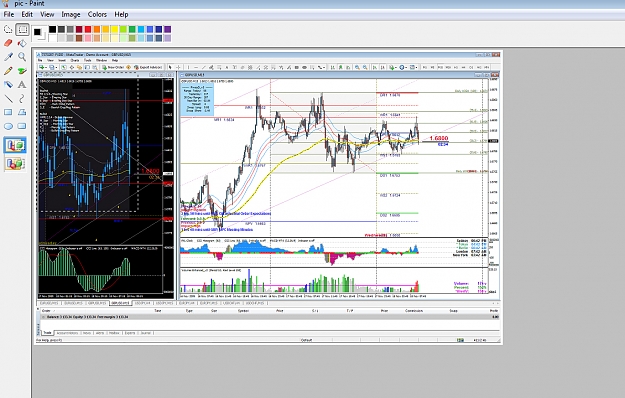Select the bright red swatch in the palette

[x=88, y=29]
